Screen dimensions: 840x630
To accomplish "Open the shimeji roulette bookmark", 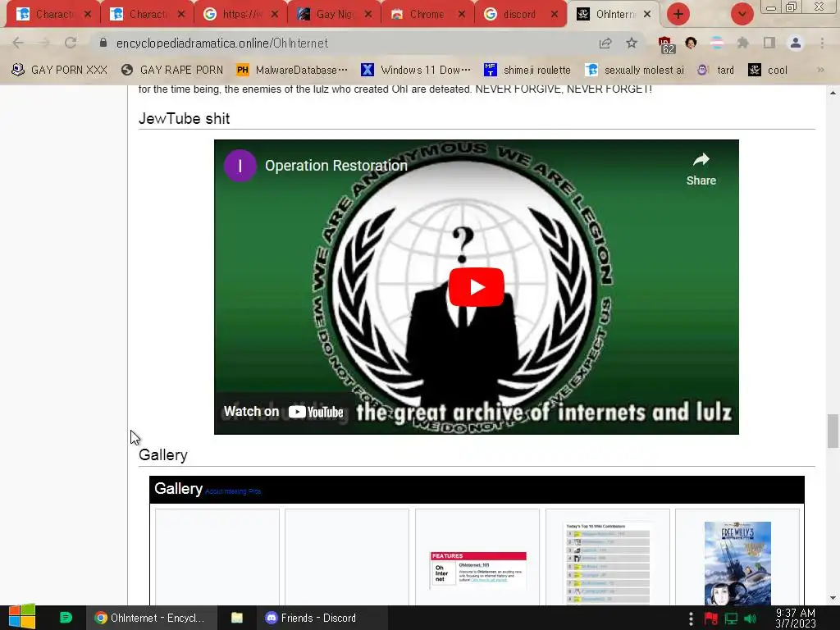I will coord(527,70).
